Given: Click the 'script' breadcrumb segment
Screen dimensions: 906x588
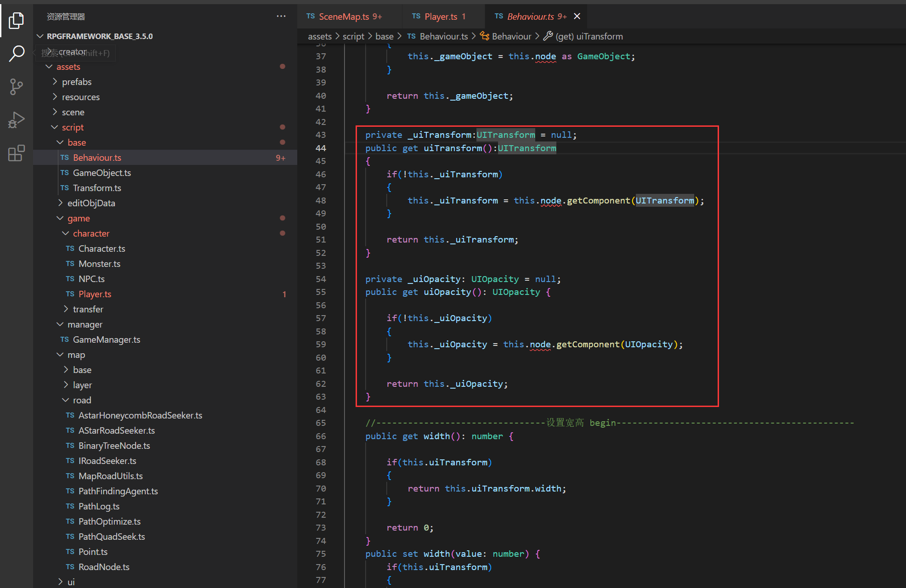Looking at the screenshot, I should coord(353,36).
